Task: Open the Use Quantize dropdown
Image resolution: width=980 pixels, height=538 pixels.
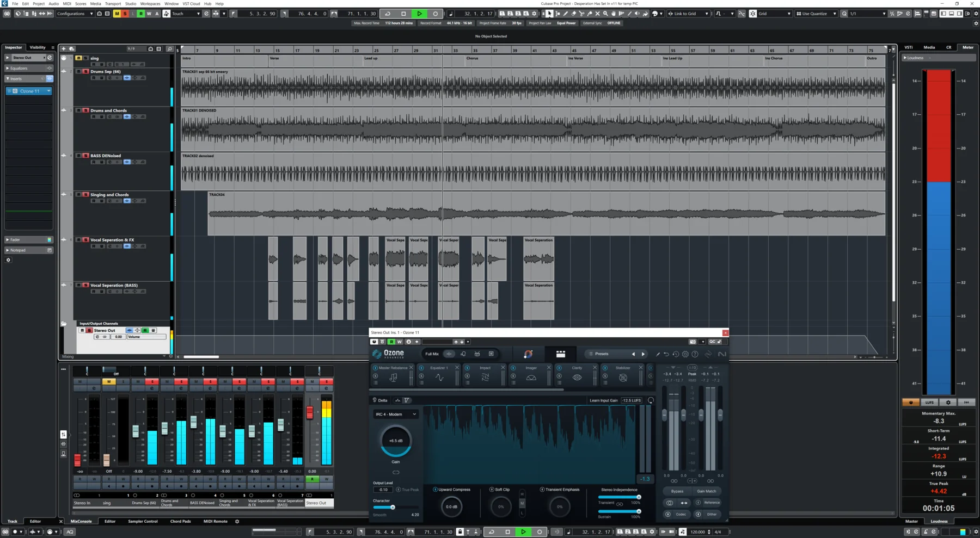Action: 816,14
